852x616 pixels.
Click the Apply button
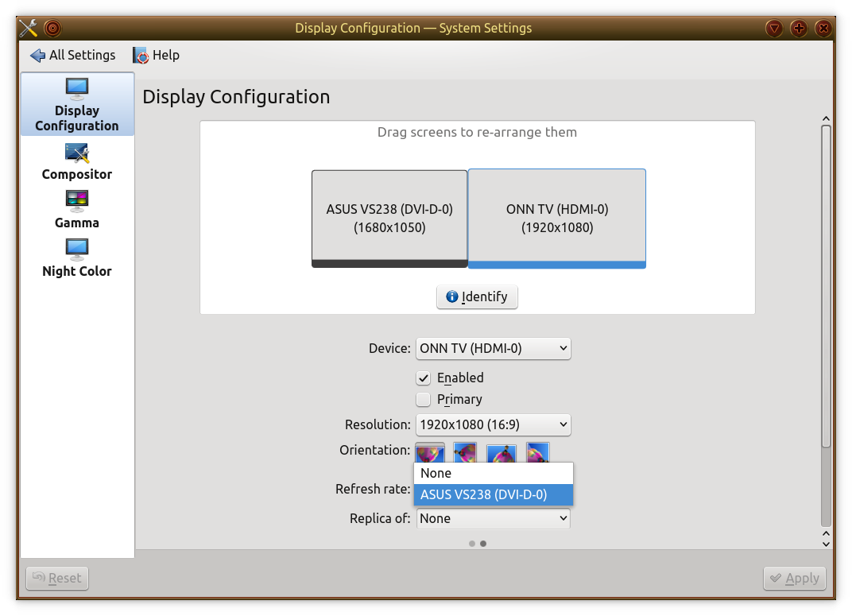point(795,578)
